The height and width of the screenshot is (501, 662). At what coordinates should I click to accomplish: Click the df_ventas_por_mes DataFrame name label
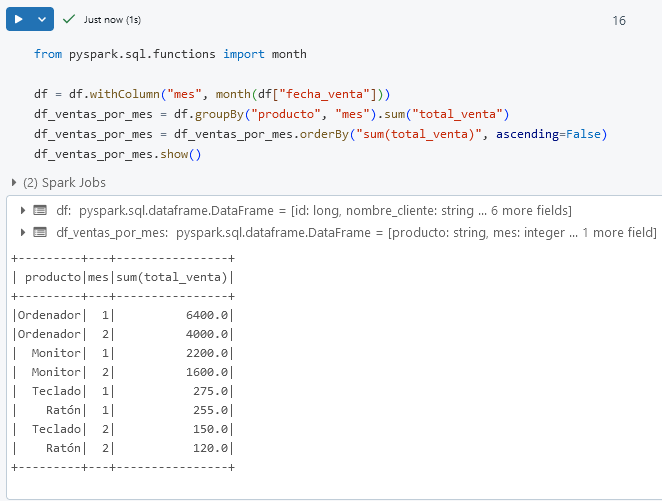coord(112,232)
